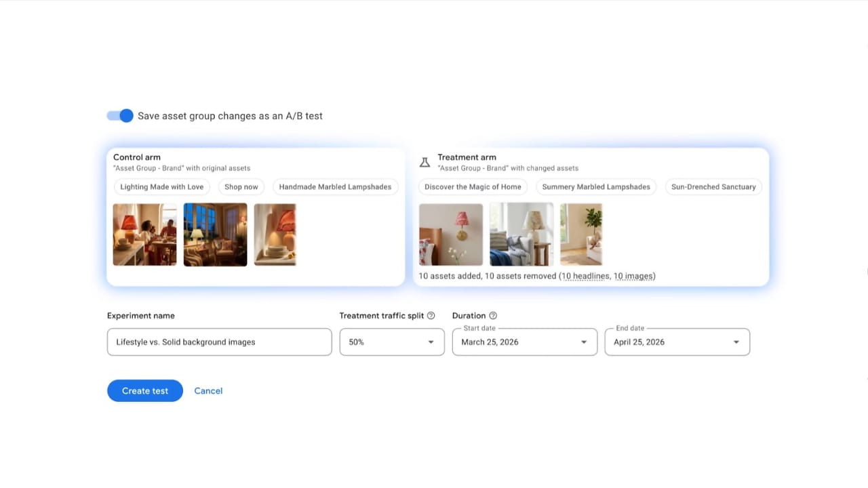Open the End date dropdown
This screenshot has height=488, width=868.
[x=677, y=342]
